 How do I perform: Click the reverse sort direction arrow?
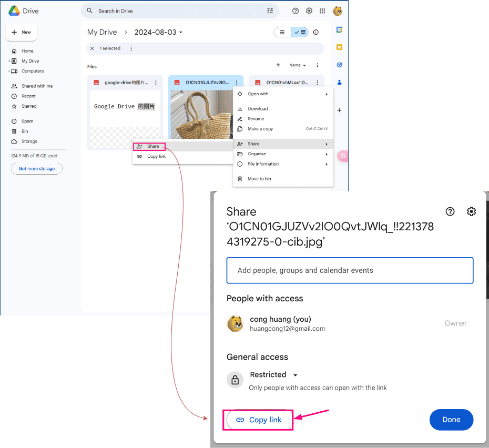[x=278, y=65]
